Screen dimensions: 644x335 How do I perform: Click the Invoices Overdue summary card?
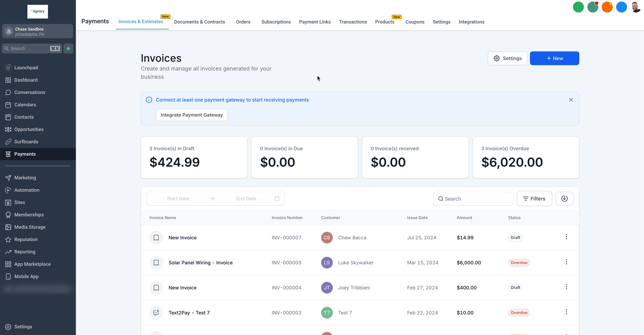[x=526, y=157]
